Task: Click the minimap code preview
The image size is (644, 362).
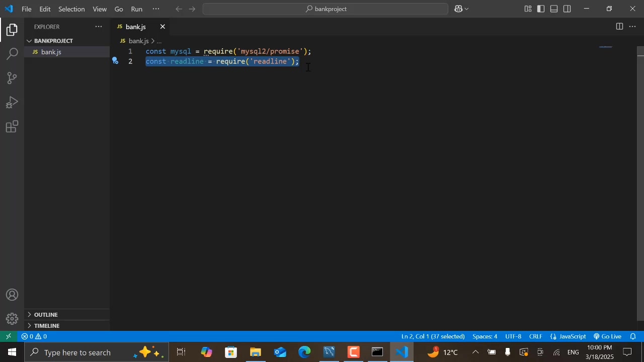Action: pyautogui.click(x=606, y=47)
